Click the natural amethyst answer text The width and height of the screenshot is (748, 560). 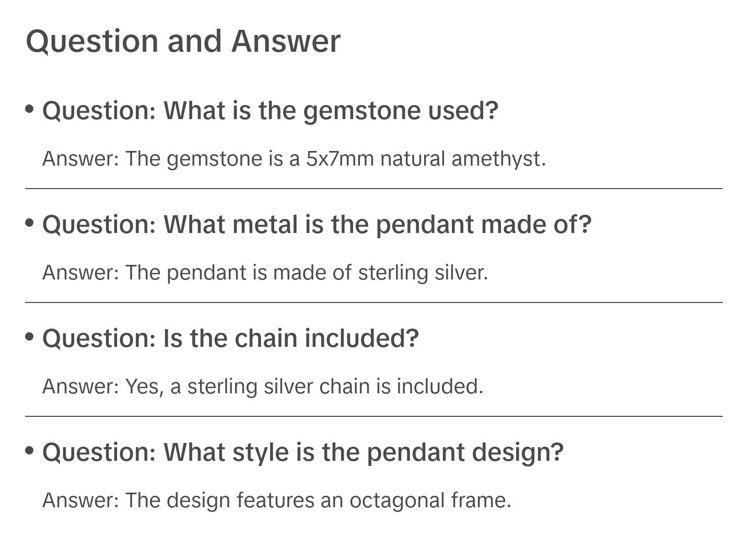[x=294, y=159]
